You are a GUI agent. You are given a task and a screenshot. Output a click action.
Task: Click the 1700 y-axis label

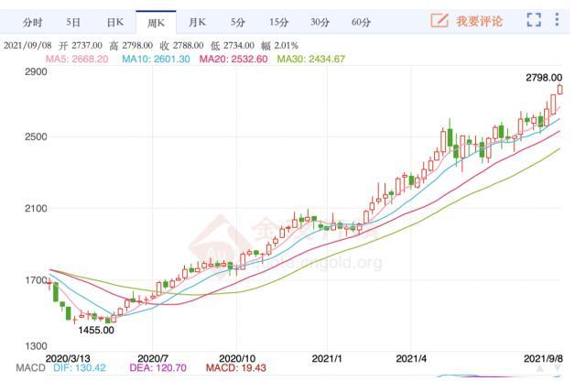[36, 280]
